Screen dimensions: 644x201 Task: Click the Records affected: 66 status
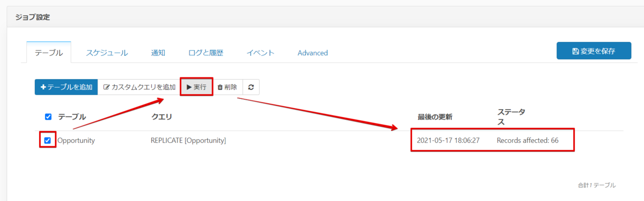(x=528, y=140)
